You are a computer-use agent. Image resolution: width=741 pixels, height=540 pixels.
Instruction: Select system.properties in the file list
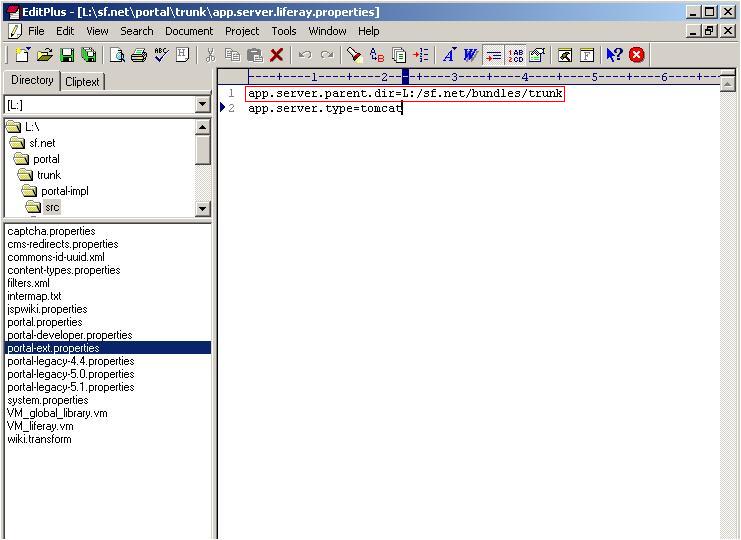tap(48, 400)
